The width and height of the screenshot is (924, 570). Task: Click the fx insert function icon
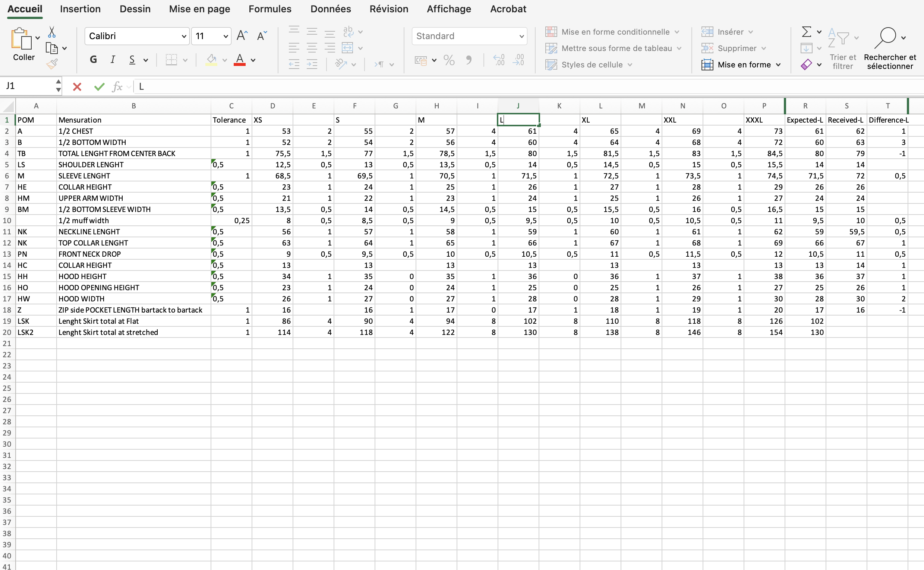click(117, 87)
